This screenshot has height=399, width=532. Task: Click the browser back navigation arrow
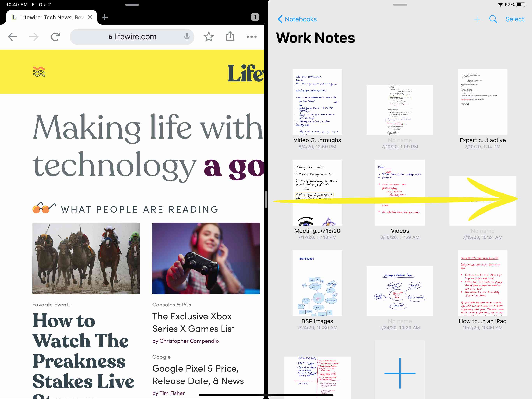(13, 37)
